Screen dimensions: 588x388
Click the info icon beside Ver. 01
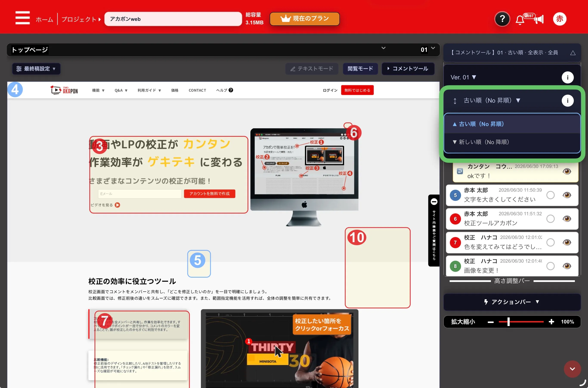pyautogui.click(x=568, y=77)
